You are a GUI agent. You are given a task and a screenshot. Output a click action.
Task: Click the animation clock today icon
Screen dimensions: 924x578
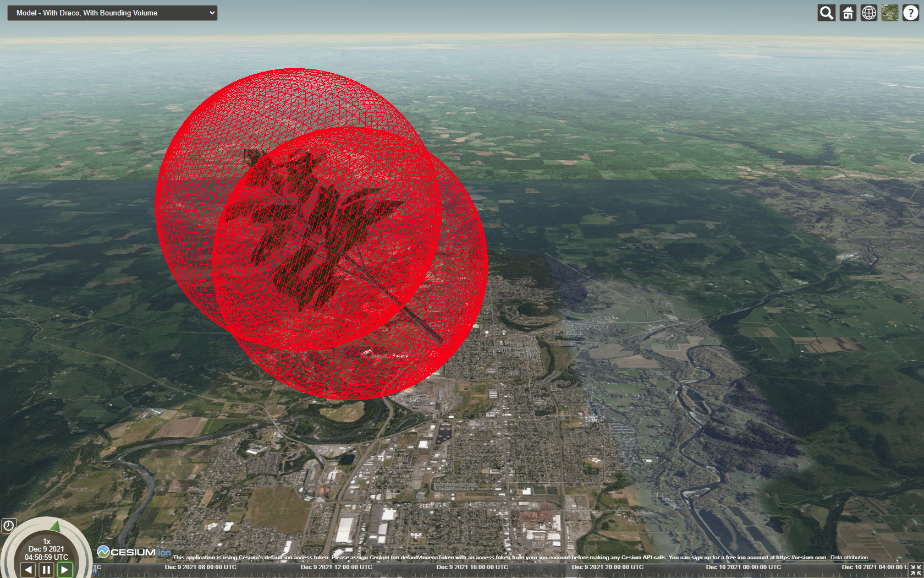tap(8, 525)
